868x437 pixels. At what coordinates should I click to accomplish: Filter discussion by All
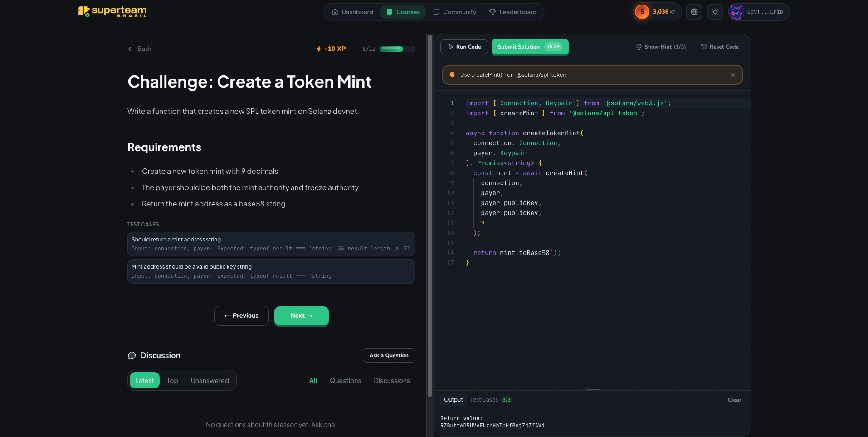[313, 381]
